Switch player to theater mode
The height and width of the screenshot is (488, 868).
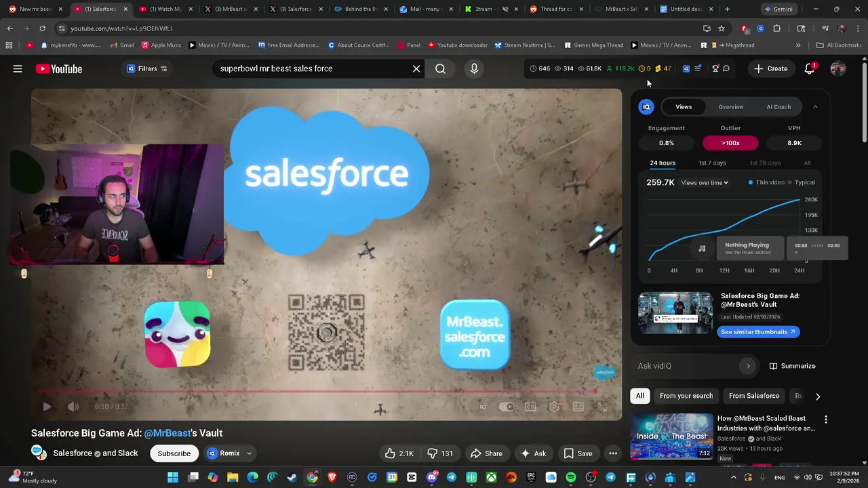click(x=578, y=407)
